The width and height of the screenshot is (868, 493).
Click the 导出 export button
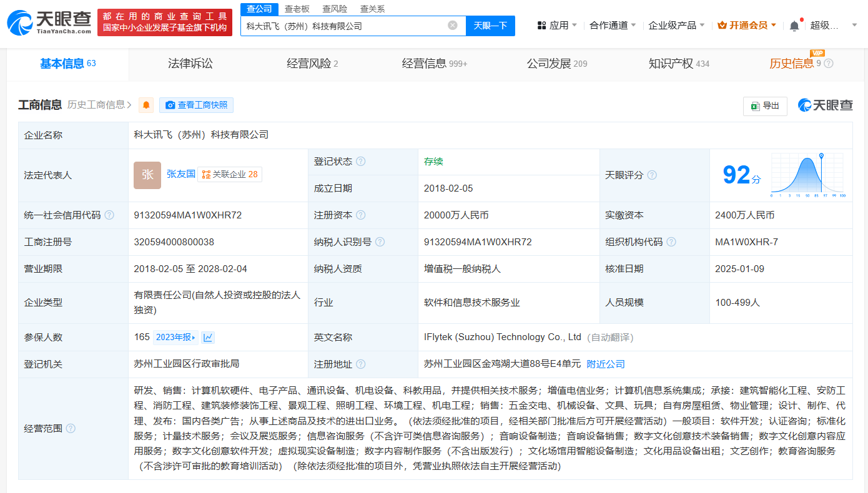pyautogui.click(x=765, y=106)
